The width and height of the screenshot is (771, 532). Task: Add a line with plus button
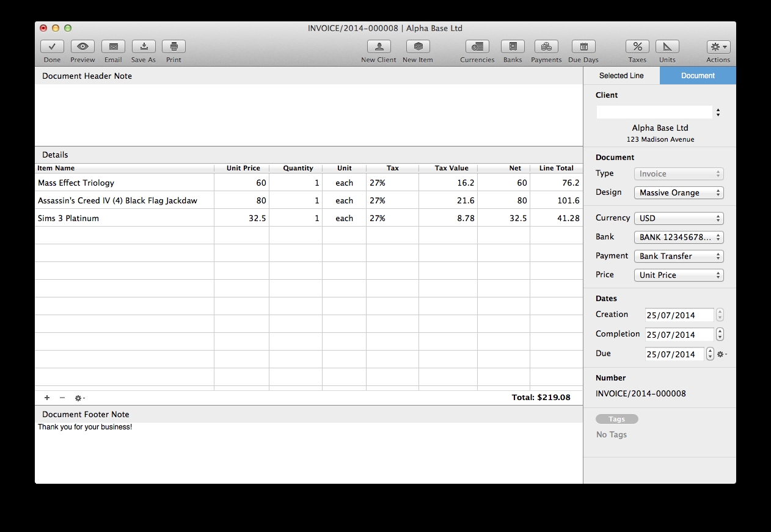click(x=47, y=398)
